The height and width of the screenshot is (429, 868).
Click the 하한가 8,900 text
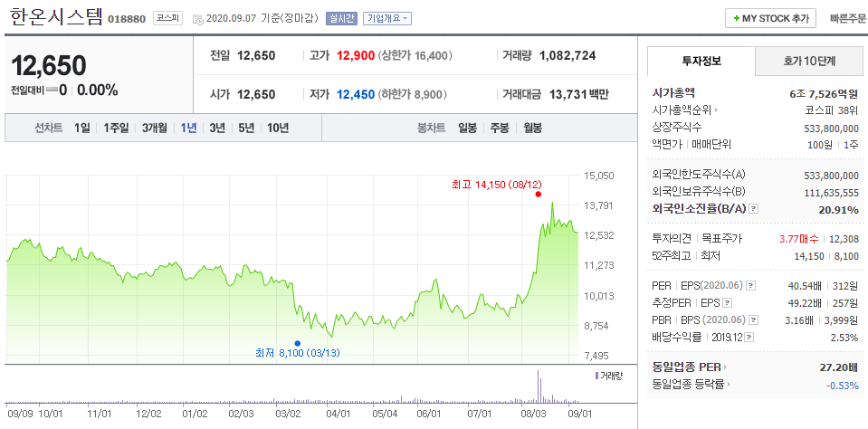[413, 95]
